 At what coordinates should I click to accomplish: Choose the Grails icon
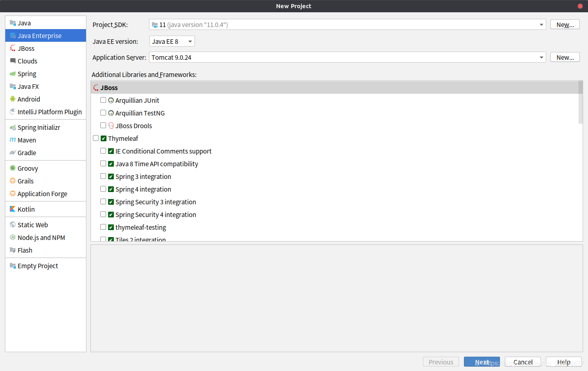point(13,181)
